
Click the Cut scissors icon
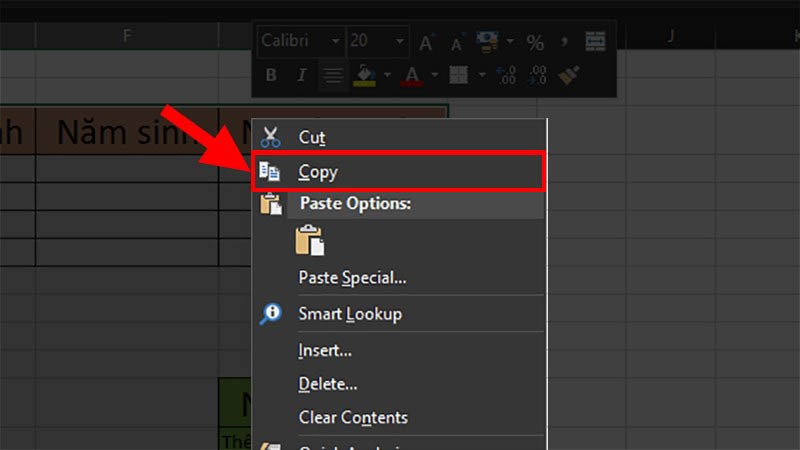tap(270, 137)
